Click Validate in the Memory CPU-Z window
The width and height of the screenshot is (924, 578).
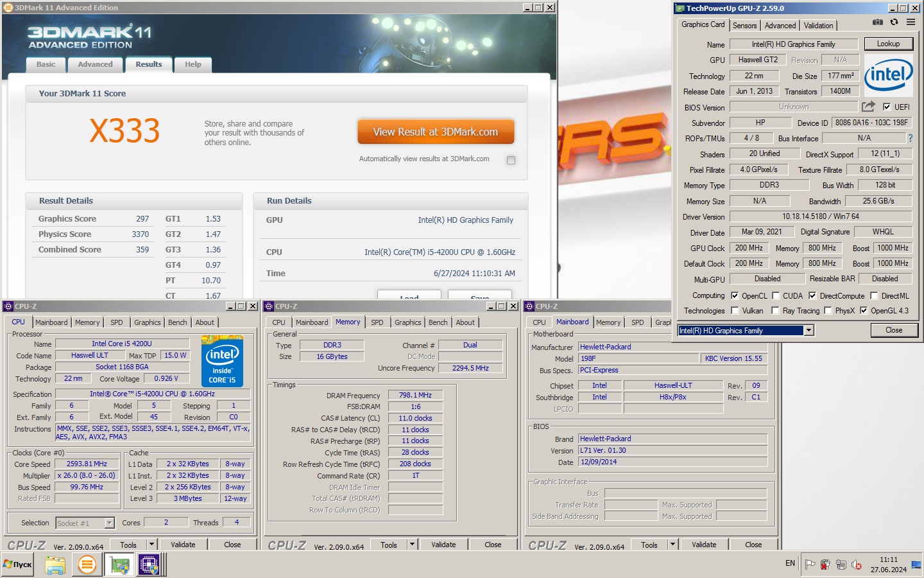443,545
